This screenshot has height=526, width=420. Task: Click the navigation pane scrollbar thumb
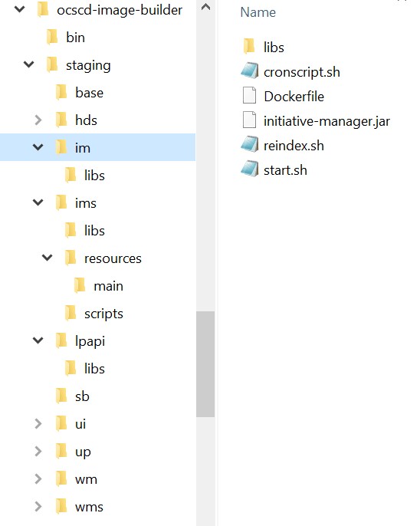coord(205,364)
